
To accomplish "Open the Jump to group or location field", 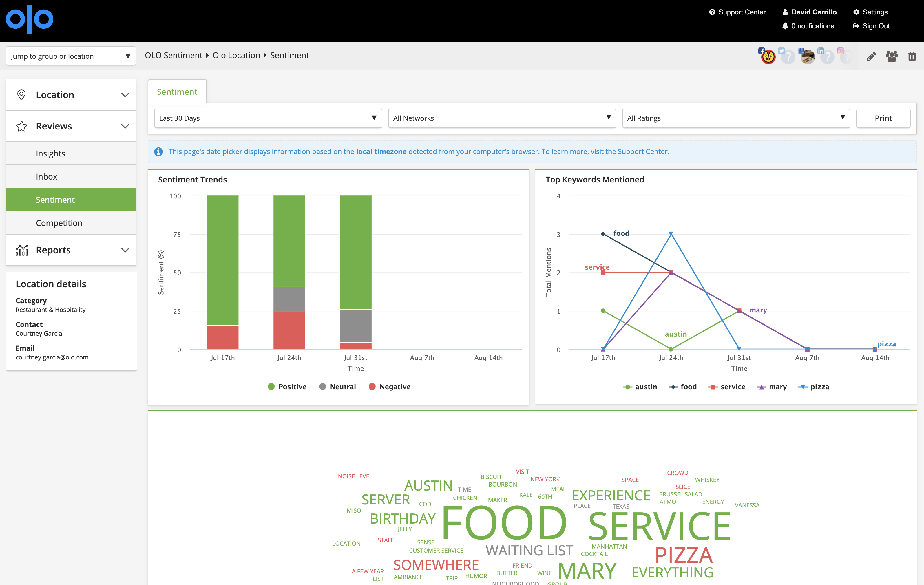I will tap(71, 56).
